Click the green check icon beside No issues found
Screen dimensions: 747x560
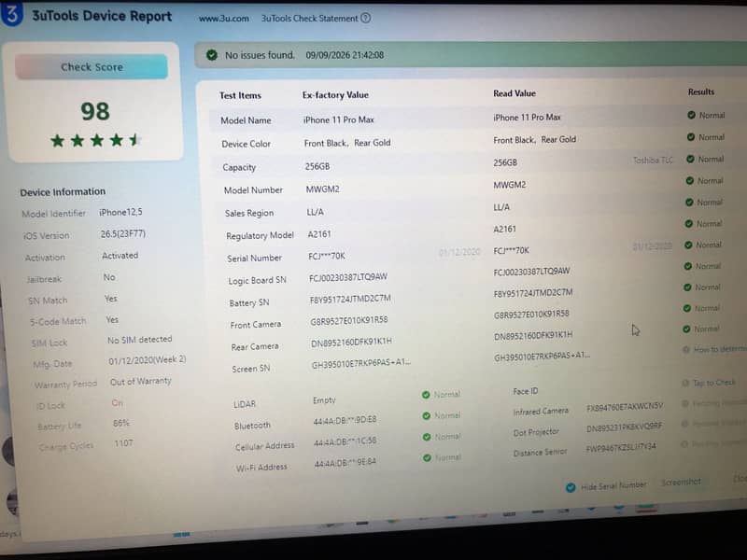pos(212,55)
